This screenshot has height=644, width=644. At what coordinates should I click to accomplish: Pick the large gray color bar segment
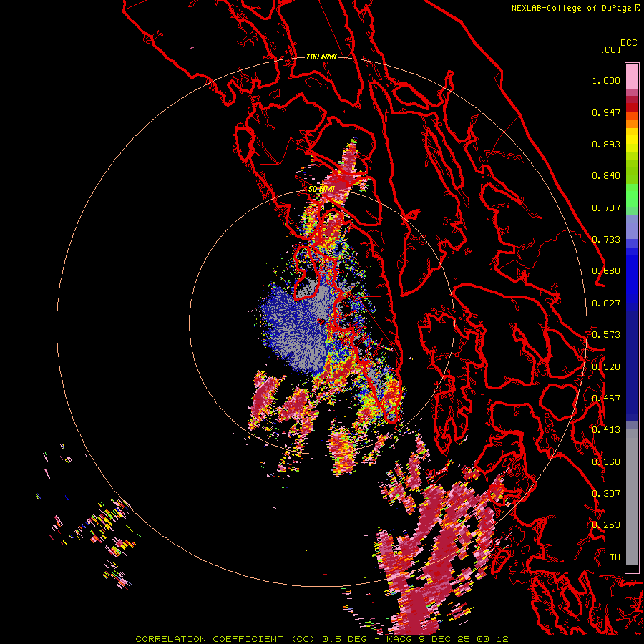[x=632, y=497]
